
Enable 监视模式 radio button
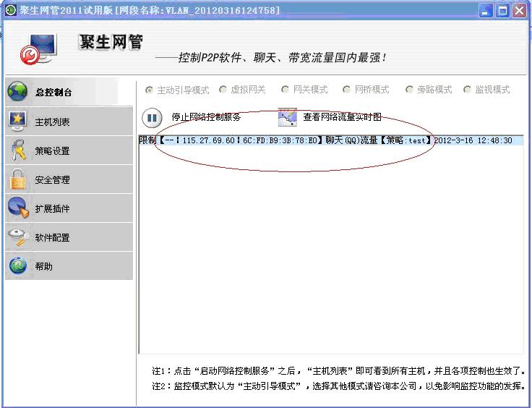[468, 90]
